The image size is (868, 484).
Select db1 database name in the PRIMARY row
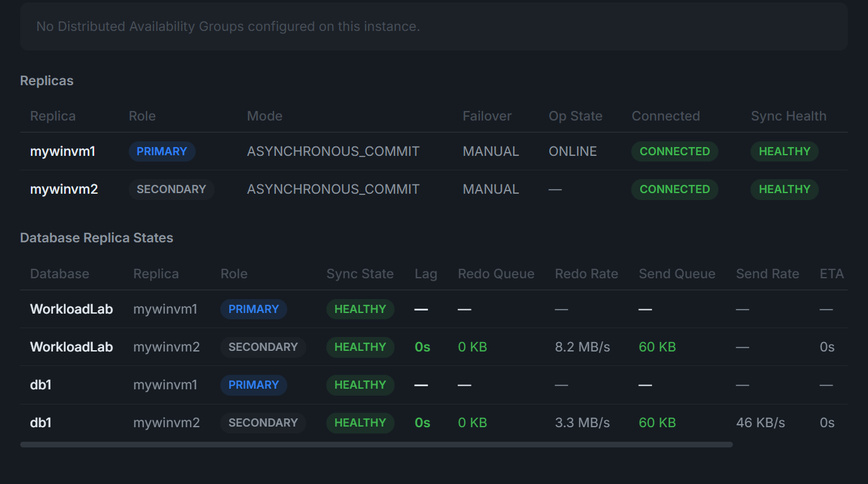click(x=41, y=385)
